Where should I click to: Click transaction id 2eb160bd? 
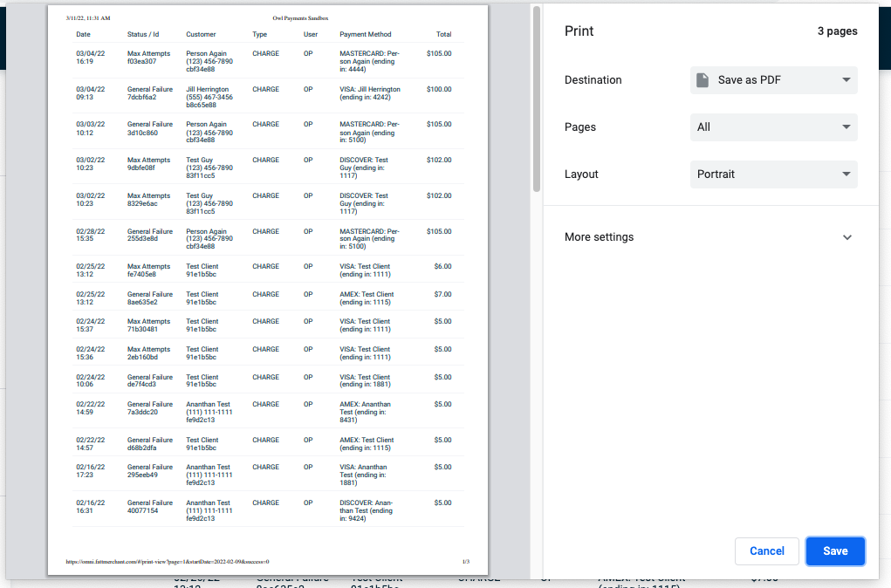pos(142,358)
